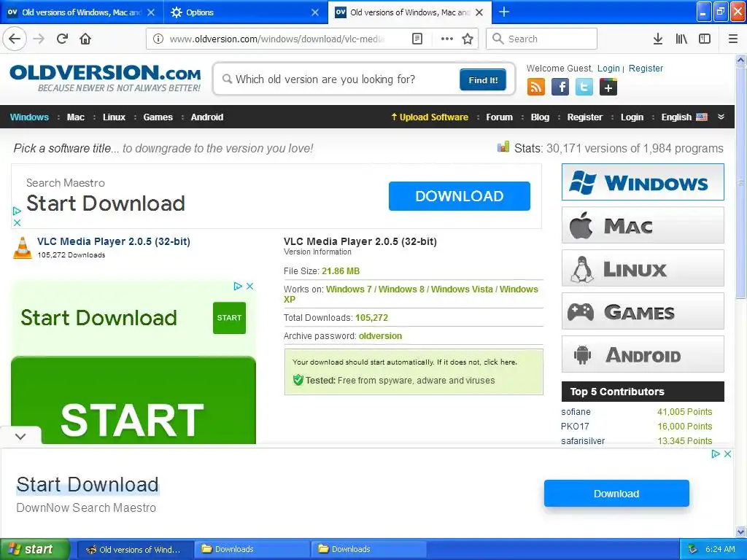Open the Firefox hamburger menu
Viewport: 747px width, 560px height.
tap(733, 39)
